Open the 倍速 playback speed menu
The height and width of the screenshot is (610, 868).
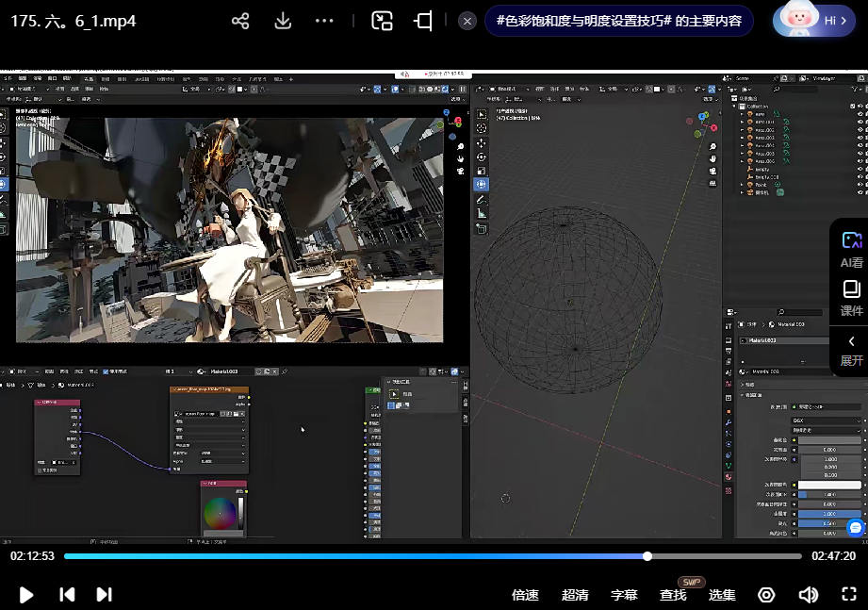[x=525, y=595]
